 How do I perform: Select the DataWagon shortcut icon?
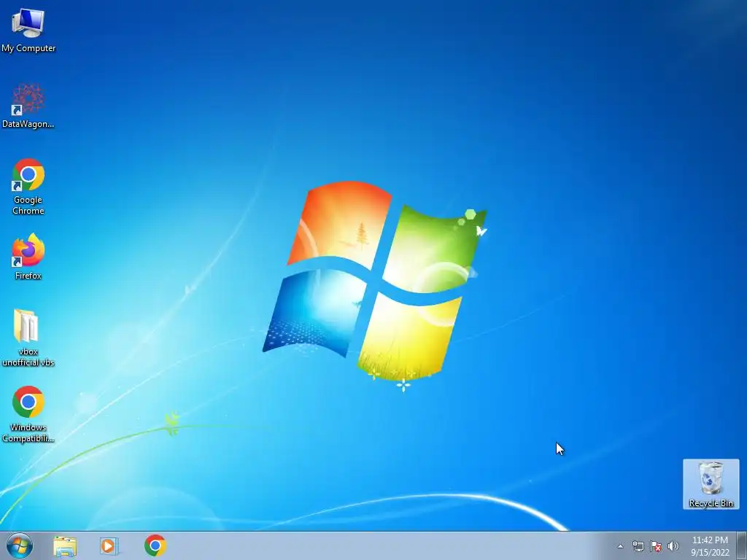click(28, 105)
